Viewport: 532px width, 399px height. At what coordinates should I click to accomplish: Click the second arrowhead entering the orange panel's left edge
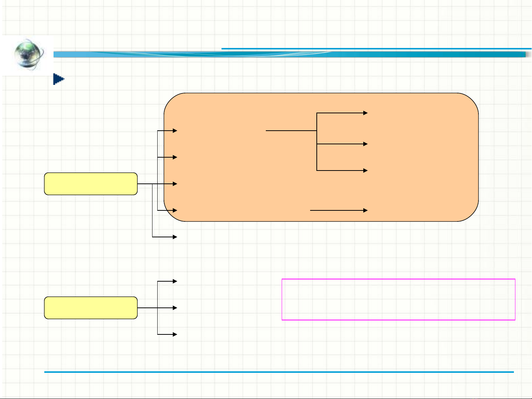[175, 157]
